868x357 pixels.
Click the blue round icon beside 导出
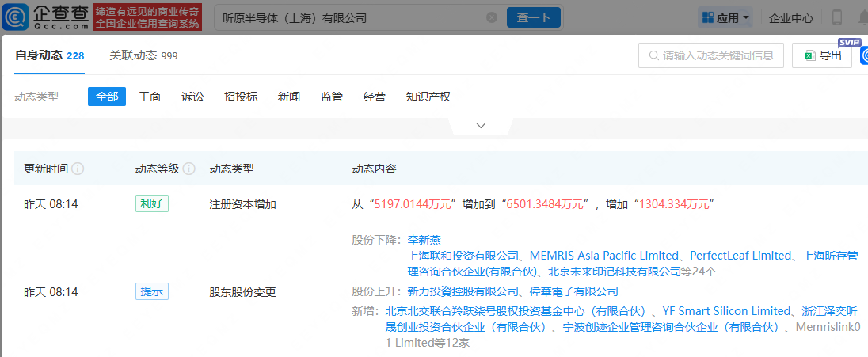864,55
